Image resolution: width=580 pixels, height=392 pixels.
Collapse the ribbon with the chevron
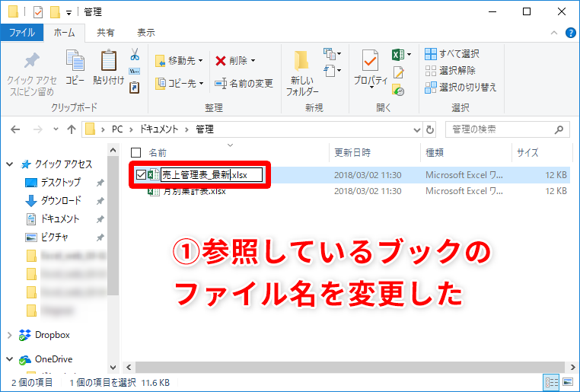553,33
